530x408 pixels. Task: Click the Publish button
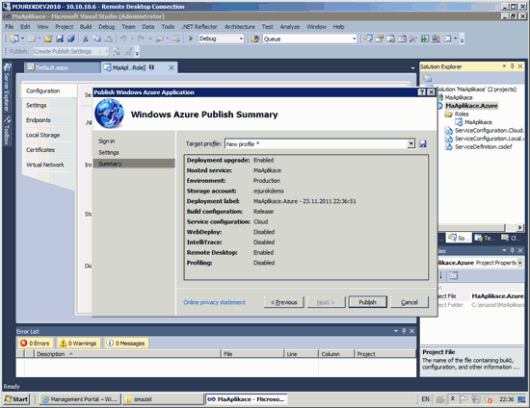click(367, 302)
